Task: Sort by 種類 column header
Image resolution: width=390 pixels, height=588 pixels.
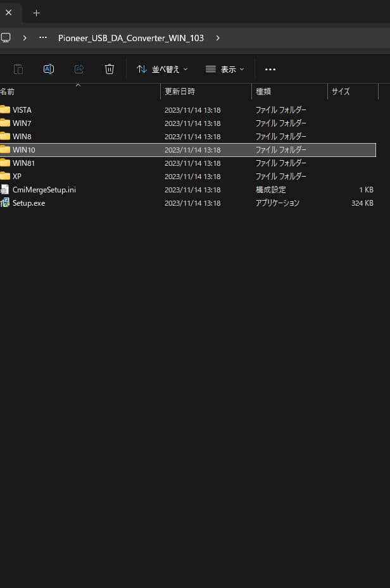Action: 263,92
